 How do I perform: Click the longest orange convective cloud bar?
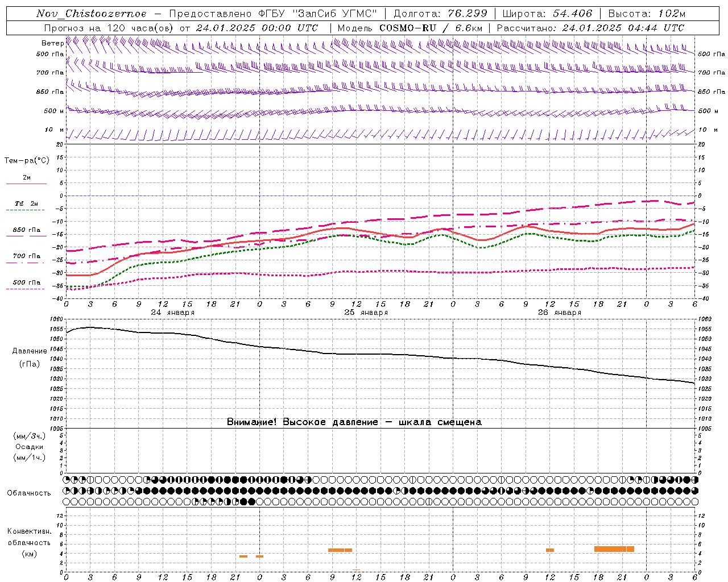click(x=614, y=549)
